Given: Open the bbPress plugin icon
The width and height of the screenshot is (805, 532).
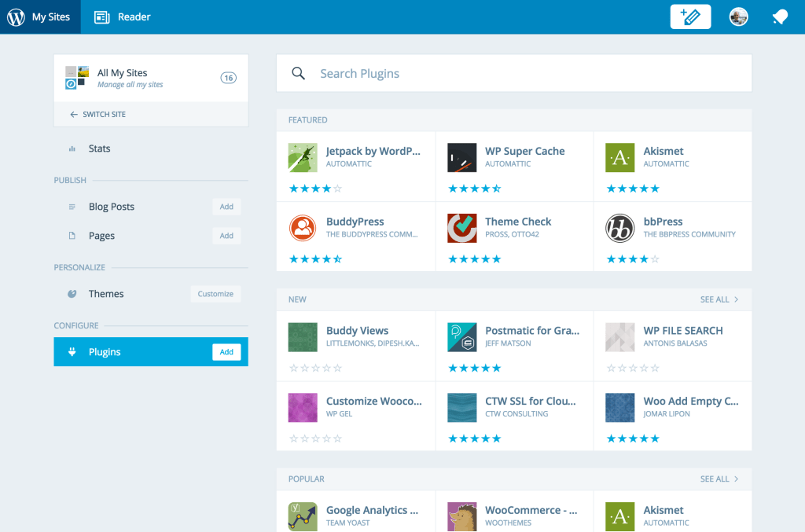Looking at the screenshot, I should pyautogui.click(x=620, y=229).
